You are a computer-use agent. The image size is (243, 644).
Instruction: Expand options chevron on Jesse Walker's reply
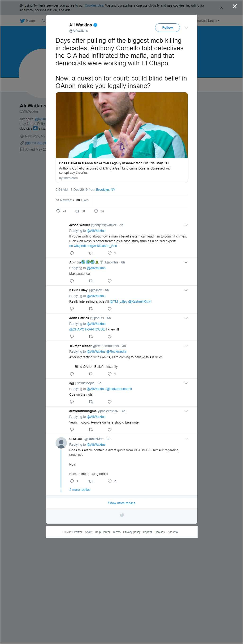186,225
